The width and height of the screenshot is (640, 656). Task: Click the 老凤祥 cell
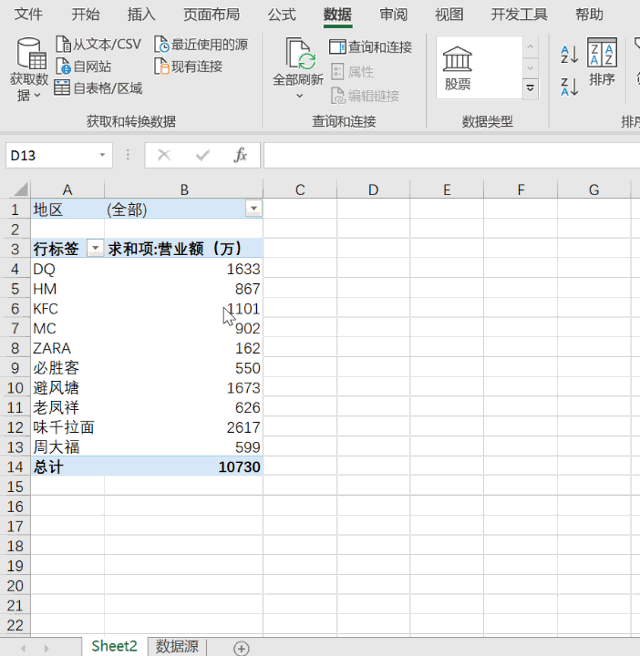pyautogui.click(x=67, y=407)
